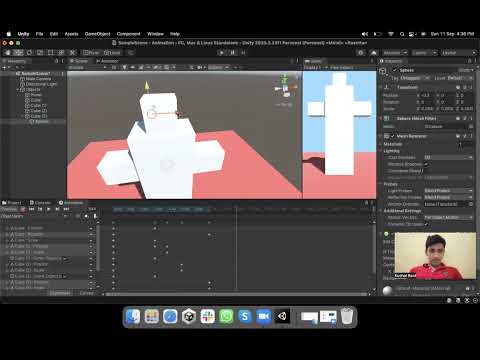Select the Move tool in Unity toolbar
Viewport: 480px width, 360px height.
point(18,53)
